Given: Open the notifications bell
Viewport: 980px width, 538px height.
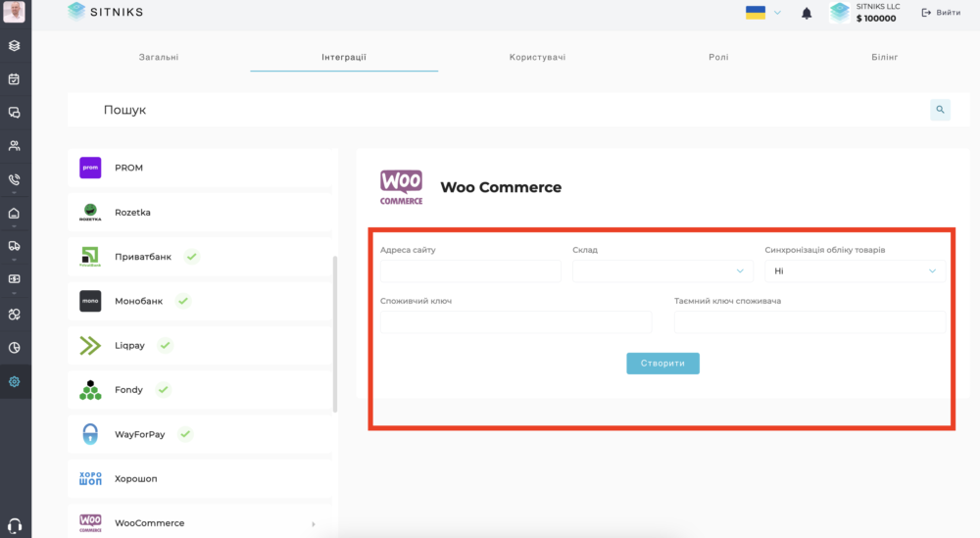Looking at the screenshot, I should click(x=807, y=13).
